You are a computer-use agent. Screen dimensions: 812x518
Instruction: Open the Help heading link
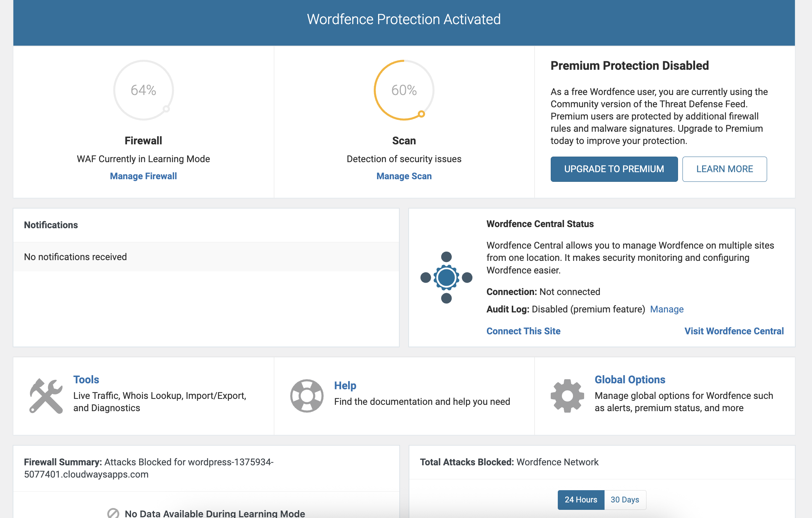point(345,386)
